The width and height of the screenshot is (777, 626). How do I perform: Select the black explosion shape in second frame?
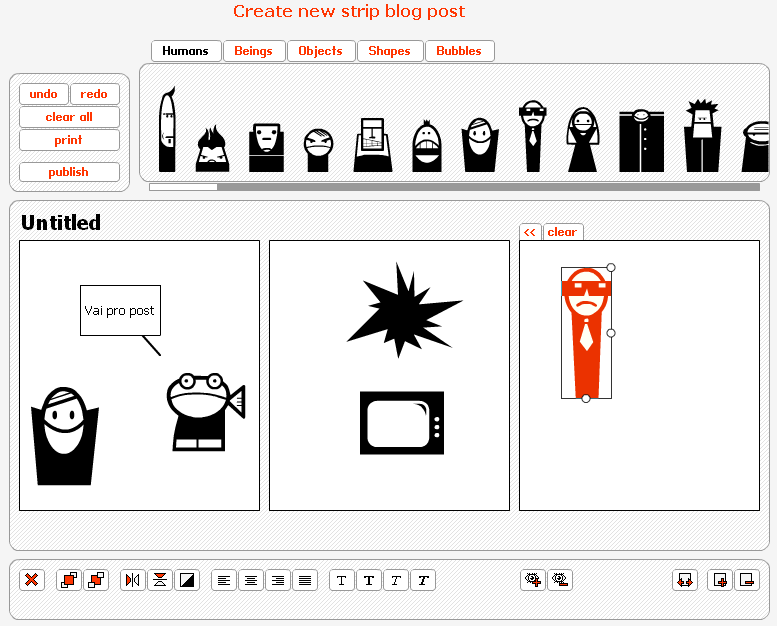pos(404,310)
